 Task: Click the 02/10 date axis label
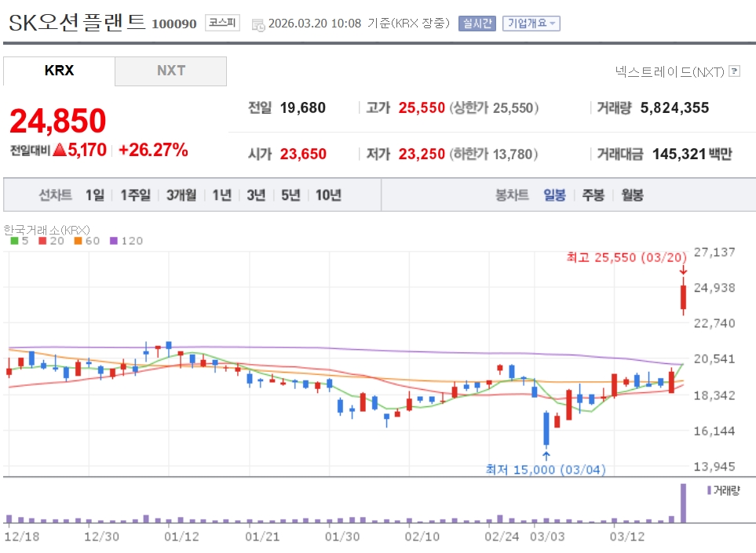coord(422,537)
